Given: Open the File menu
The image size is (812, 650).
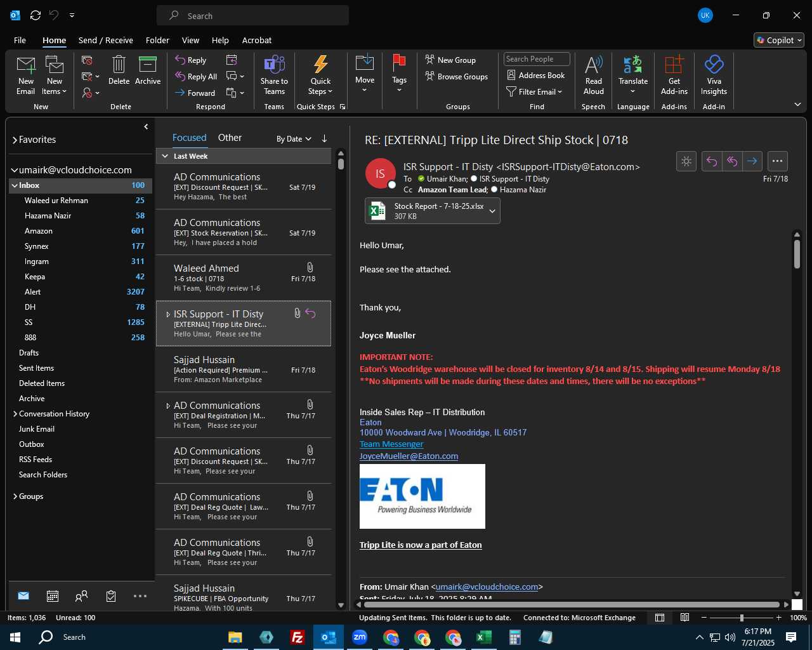Looking at the screenshot, I should (x=20, y=40).
